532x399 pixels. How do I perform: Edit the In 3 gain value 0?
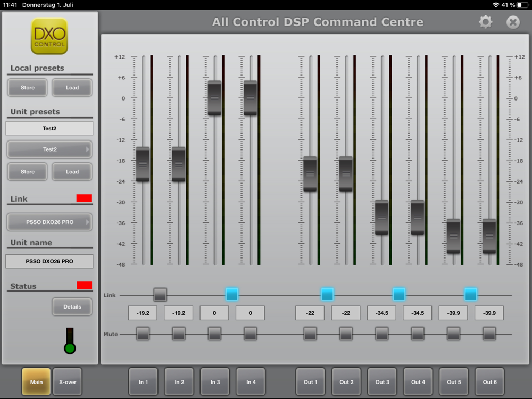click(x=214, y=313)
